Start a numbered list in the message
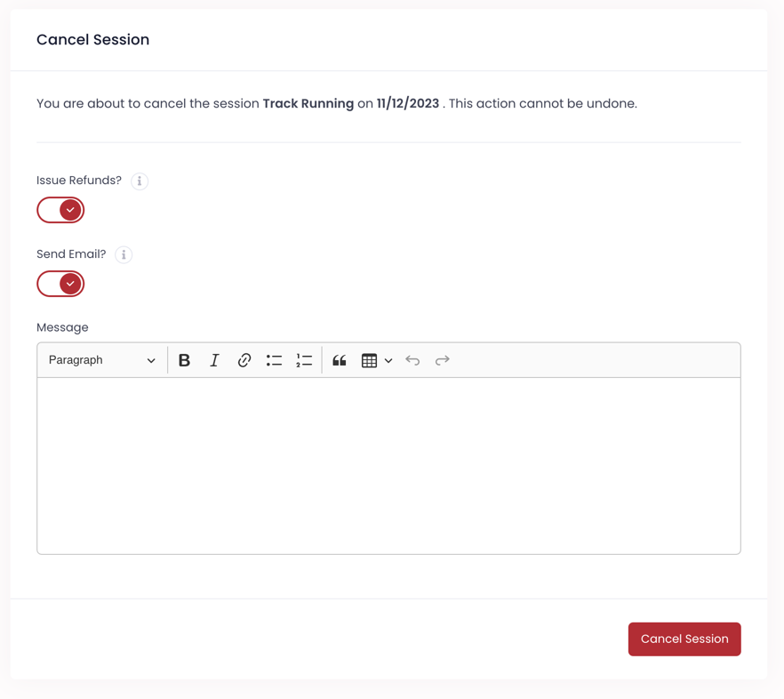This screenshot has width=784, height=699. [304, 360]
